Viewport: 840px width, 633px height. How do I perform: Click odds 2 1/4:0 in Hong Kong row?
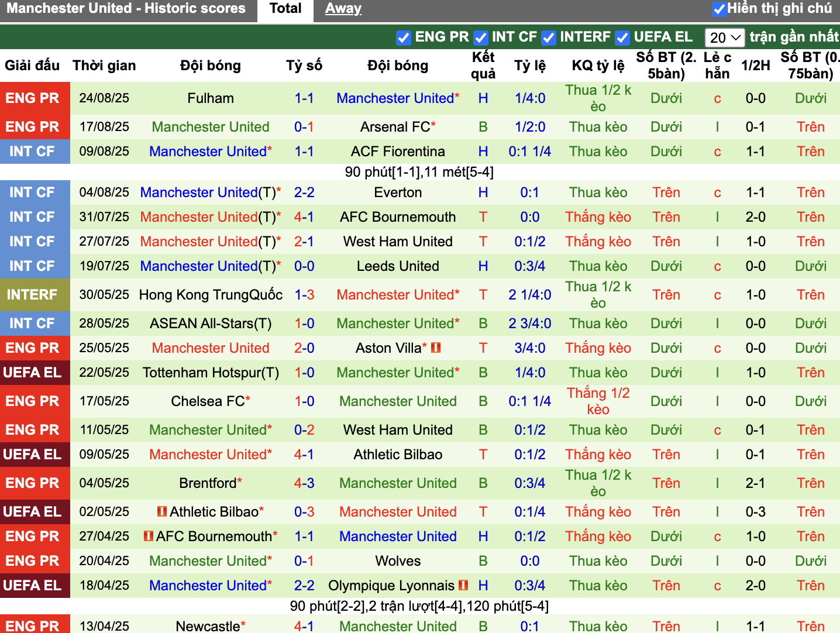(x=530, y=295)
